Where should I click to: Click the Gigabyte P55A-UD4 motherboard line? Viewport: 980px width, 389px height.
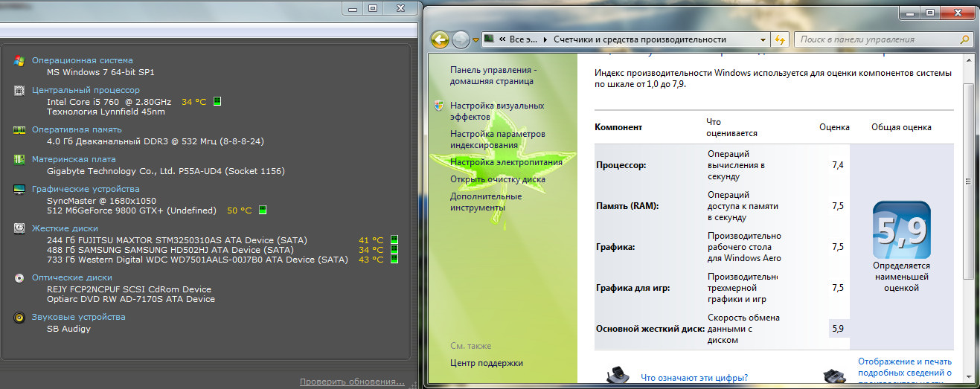[166, 171]
